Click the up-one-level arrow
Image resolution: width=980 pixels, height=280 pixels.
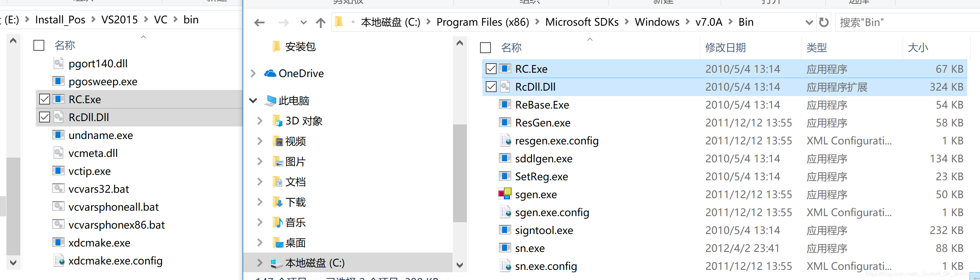(321, 22)
